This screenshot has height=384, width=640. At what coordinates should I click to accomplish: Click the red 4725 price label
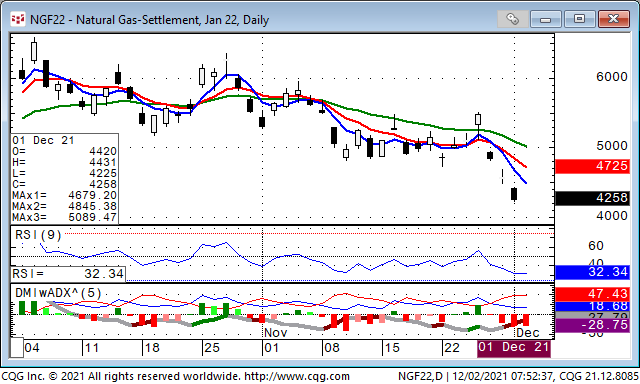[x=592, y=166]
